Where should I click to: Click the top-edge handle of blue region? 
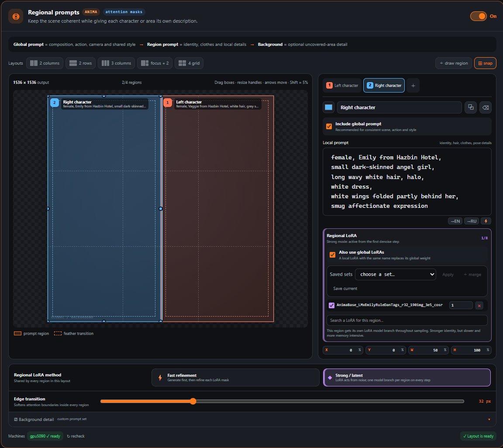[x=103, y=96]
